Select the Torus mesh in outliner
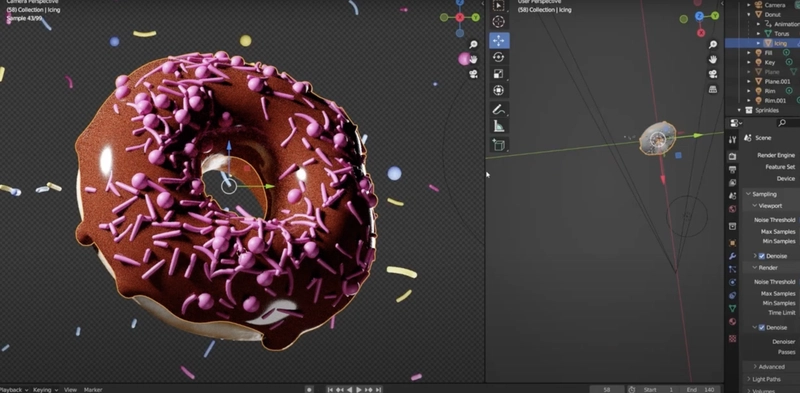Screen dimensions: 800x393 pos(781,34)
